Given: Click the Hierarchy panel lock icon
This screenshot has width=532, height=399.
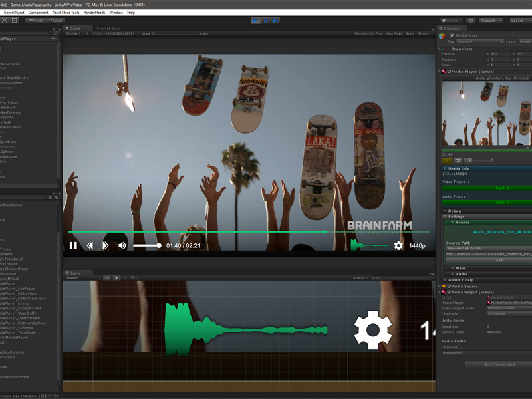Looking at the screenshot, I should click(x=53, y=29).
